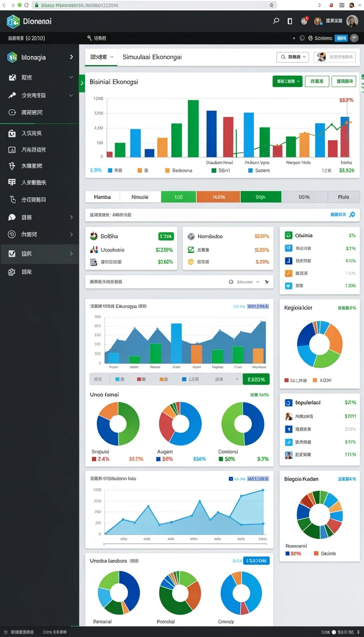Click the blue search icon in the filter bar
364x637 pixels.
[352, 215]
